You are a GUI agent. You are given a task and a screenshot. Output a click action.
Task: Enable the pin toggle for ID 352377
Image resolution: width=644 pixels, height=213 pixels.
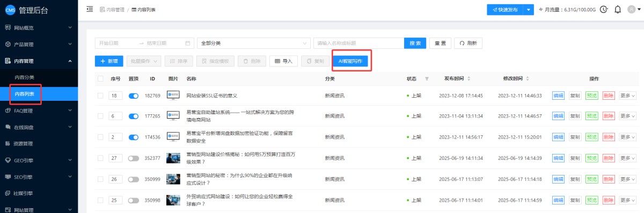tap(134, 158)
